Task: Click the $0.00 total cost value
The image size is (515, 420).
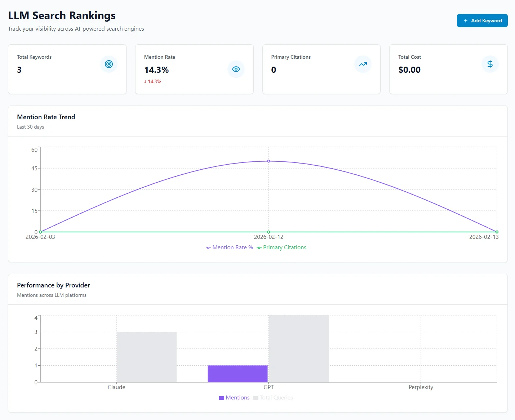Action: click(409, 70)
